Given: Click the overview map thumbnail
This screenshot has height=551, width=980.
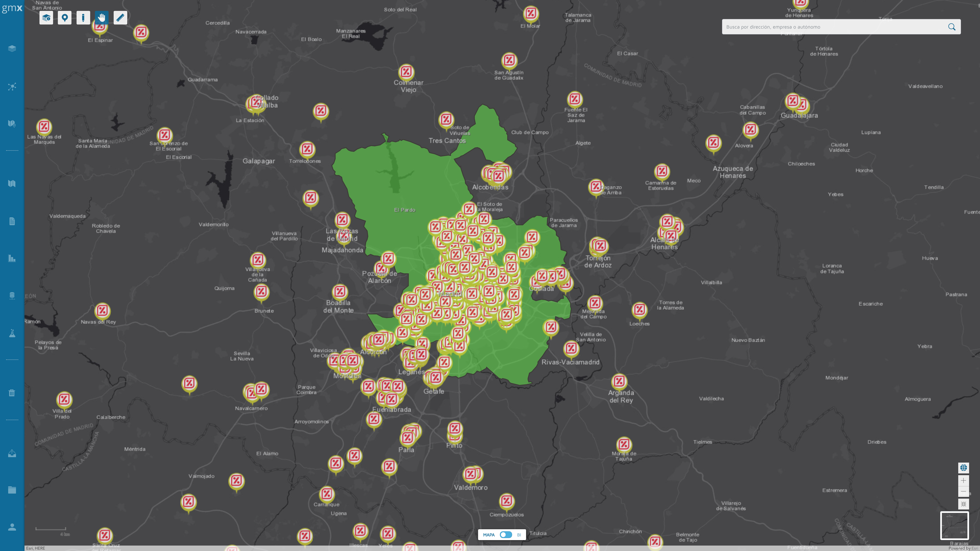Looking at the screenshot, I should tap(954, 525).
